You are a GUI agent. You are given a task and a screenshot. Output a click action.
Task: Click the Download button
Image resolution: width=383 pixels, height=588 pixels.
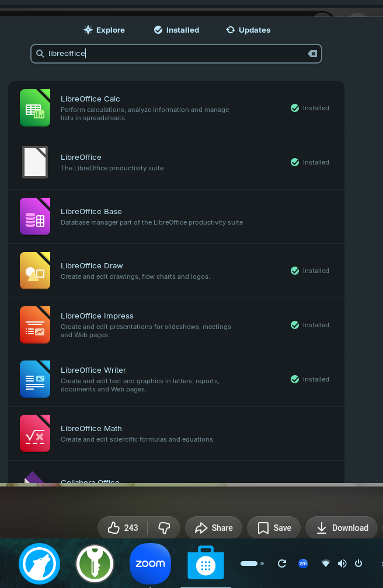pos(342,527)
